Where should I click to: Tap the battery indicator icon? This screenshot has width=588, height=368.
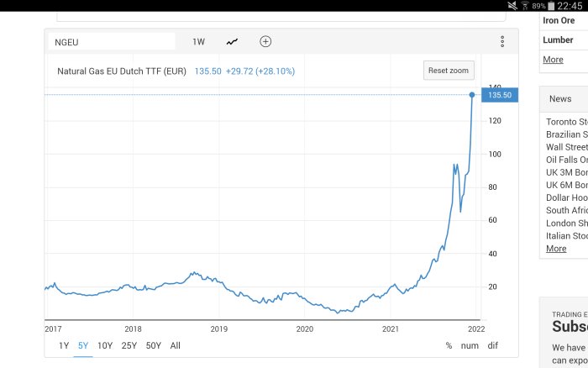coord(551,6)
